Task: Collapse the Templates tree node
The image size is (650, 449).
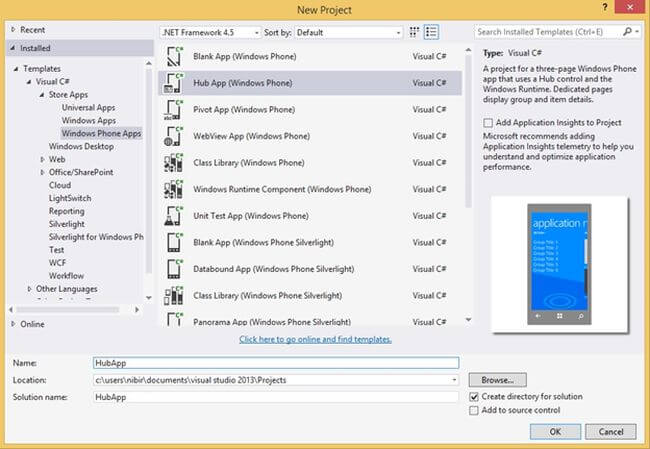Action: pos(16,69)
